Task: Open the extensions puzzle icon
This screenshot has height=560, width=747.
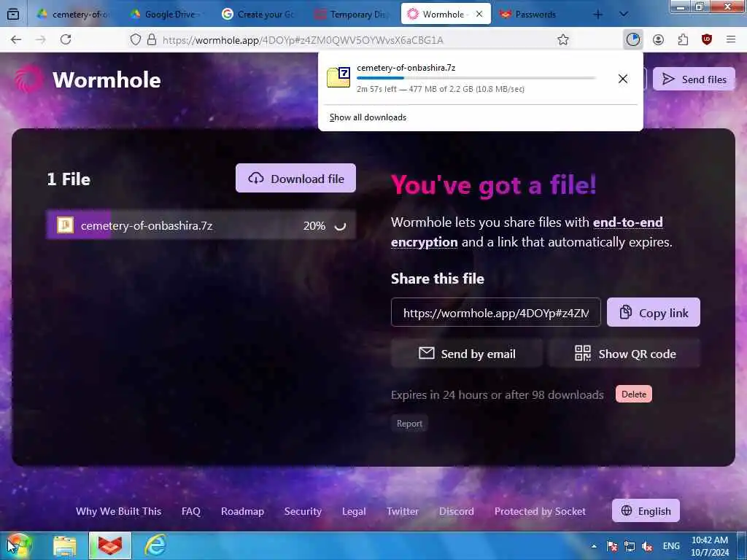Action: click(683, 39)
